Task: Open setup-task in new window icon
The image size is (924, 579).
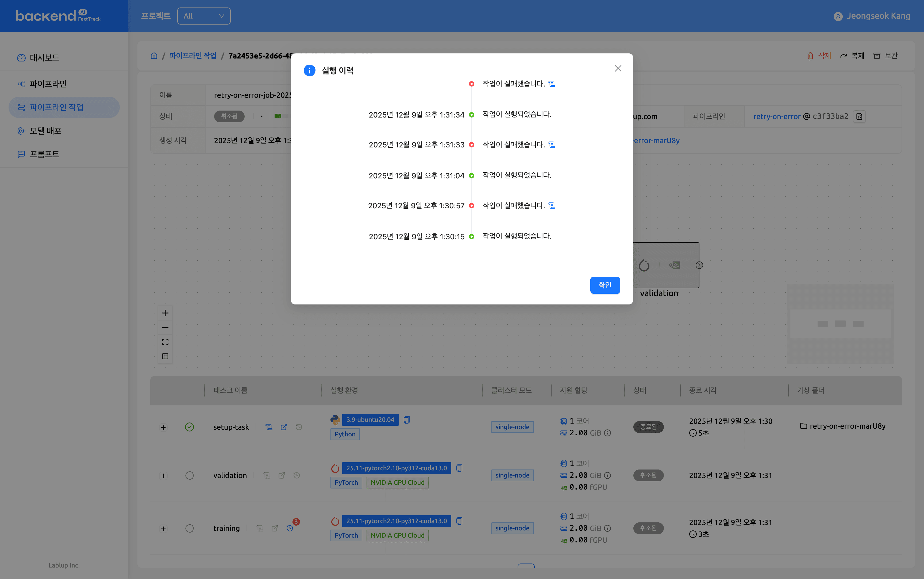Action: pyautogui.click(x=284, y=427)
